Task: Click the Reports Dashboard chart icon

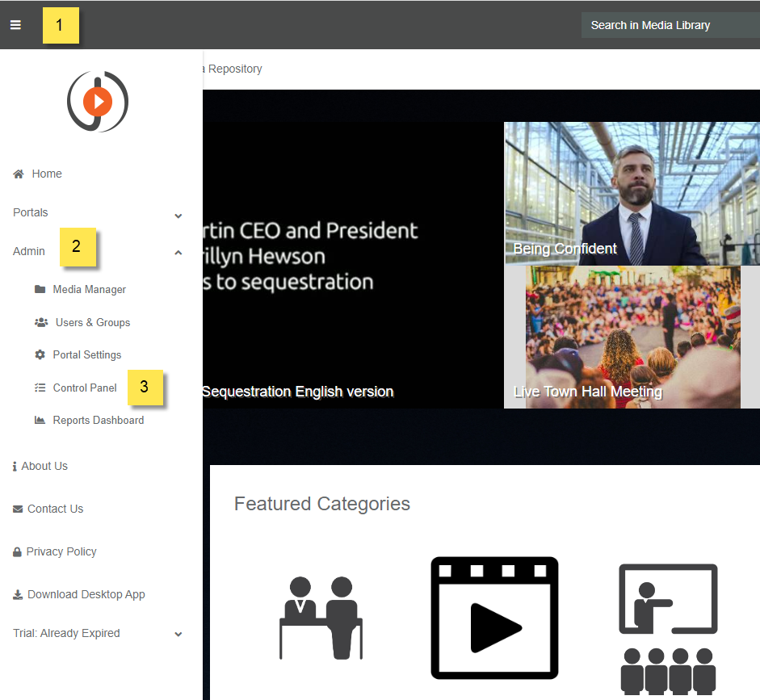Action: (40, 420)
